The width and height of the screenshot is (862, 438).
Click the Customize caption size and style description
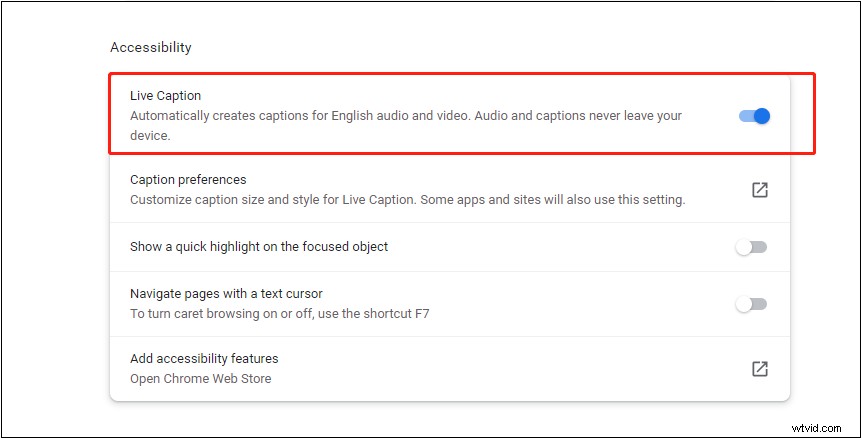[407, 199]
